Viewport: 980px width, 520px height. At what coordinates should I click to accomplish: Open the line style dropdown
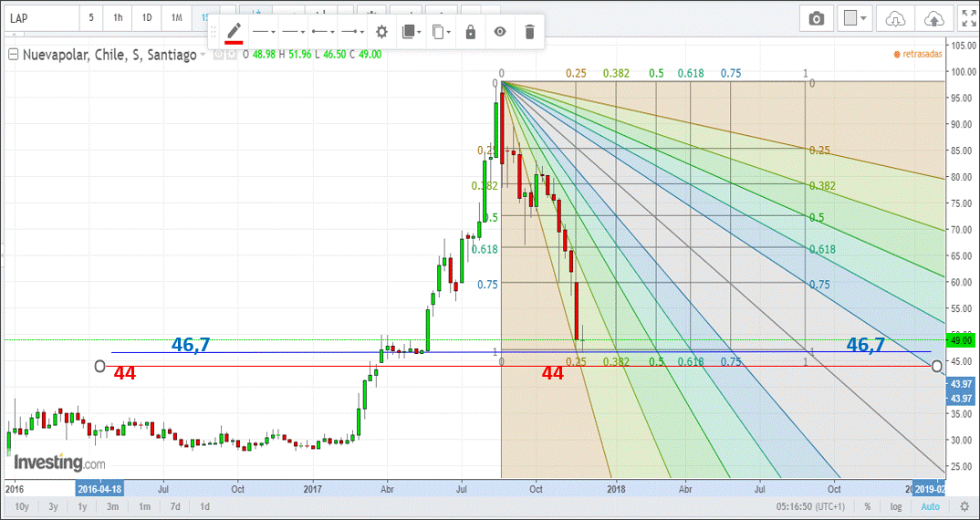(264, 32)
